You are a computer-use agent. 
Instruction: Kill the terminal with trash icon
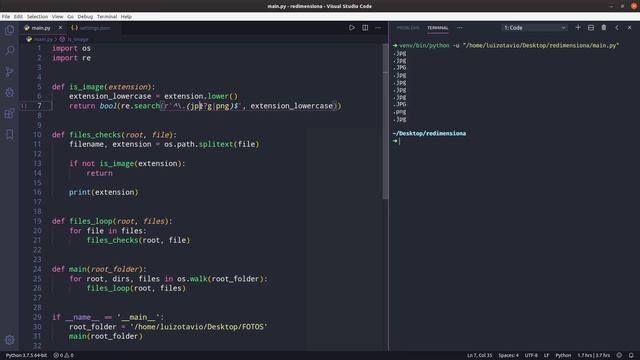pyautogui.click(x=604, y=28)
